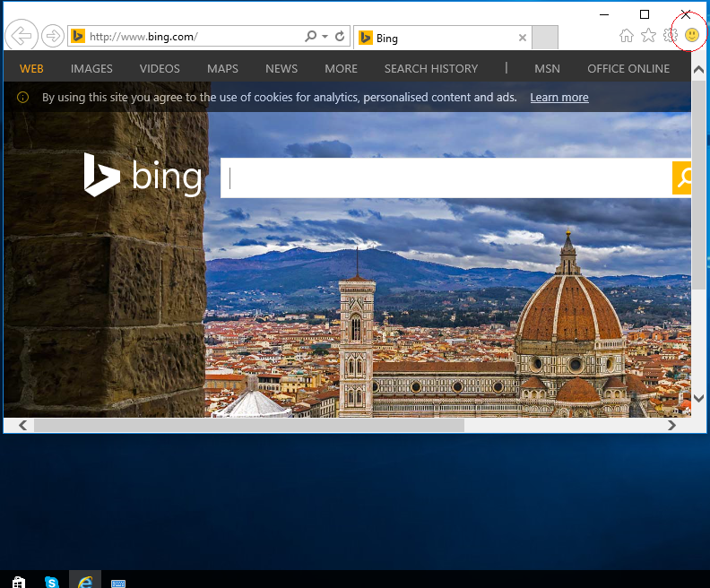
Task: Open a new tab with the blank tab button
Action: [545, 38]
